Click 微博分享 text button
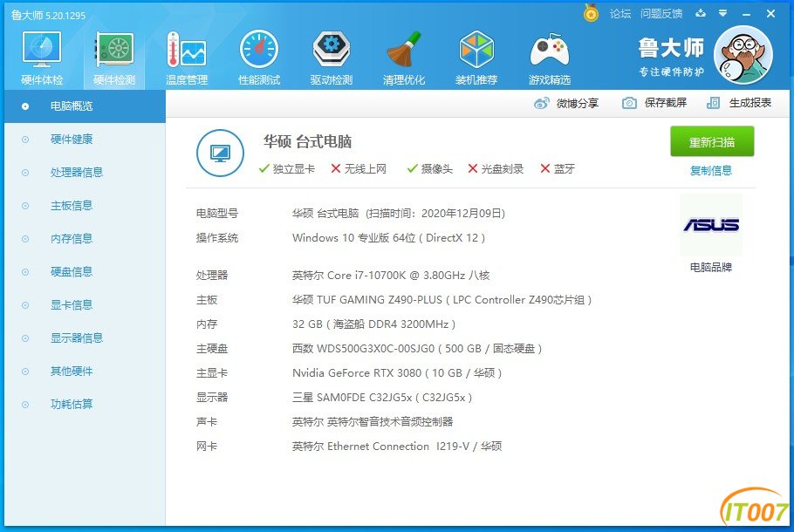This screenshot has width=794, height=532. pyautogui.click(x=578, y=103)
